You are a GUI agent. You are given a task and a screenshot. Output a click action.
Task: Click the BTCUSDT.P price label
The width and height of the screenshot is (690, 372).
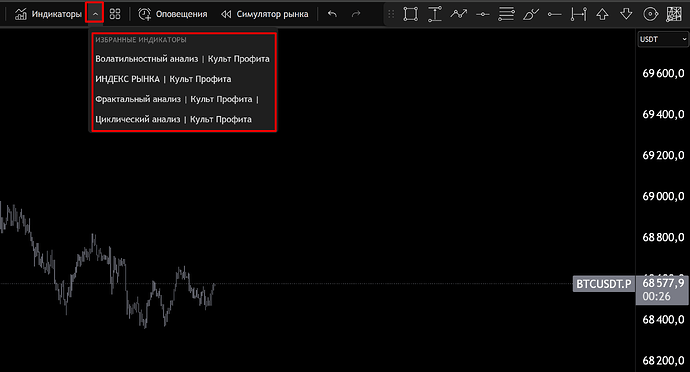click(x=604, y=284)
